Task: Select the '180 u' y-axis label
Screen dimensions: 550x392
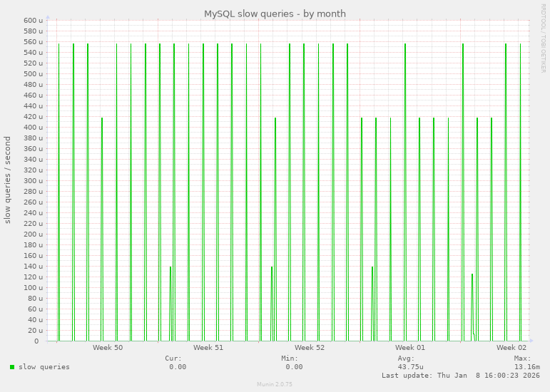Action: [x=34, y=245]
